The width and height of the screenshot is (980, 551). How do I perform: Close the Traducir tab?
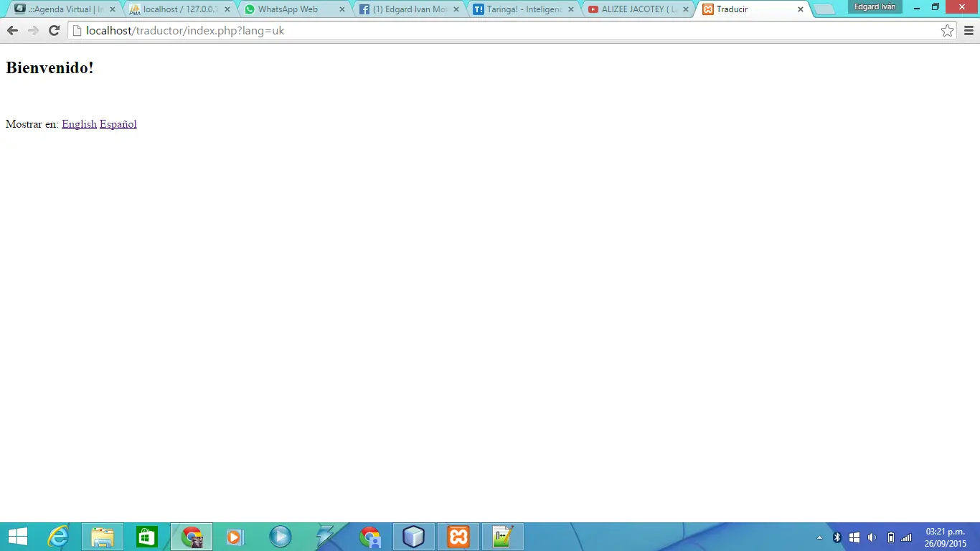801,9
